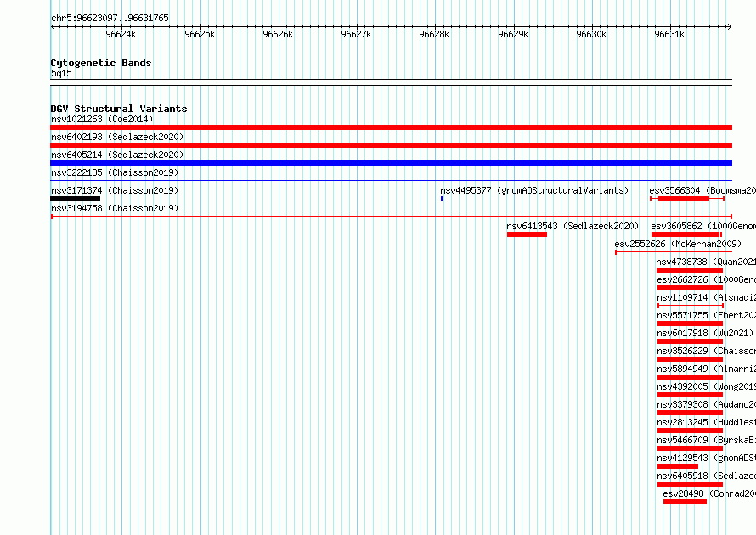Click chr5:96623097..96631765 coordinate text

tap(110, 19)
